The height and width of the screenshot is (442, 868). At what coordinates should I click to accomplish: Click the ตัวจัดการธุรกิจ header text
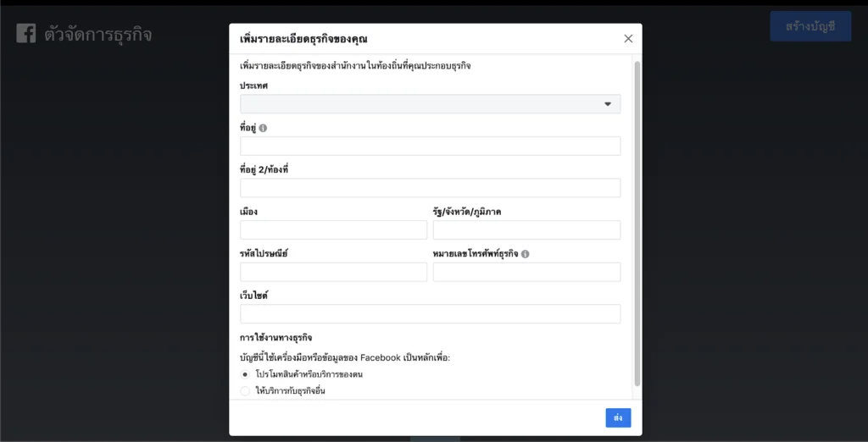pos(98,35)
